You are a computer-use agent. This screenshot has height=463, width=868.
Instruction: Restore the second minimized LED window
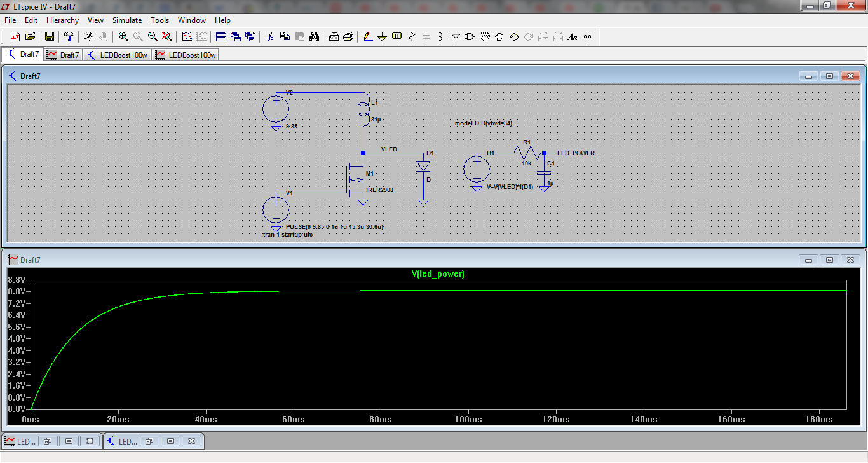[148, 441]
